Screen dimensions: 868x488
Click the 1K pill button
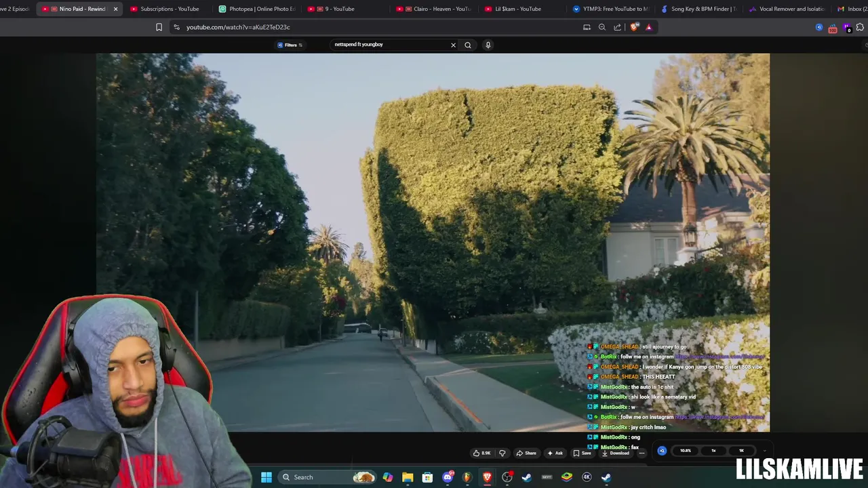[741, 451]
